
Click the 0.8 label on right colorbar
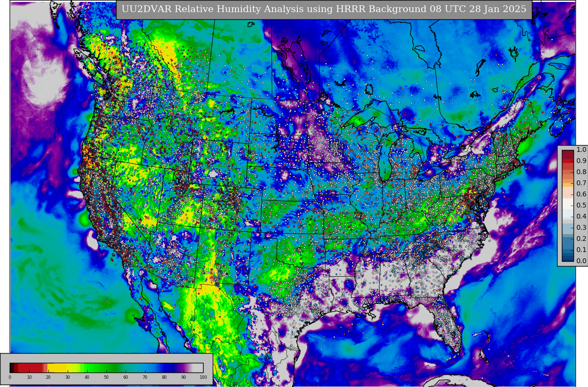pyautogui.click(x=581, y=172)
